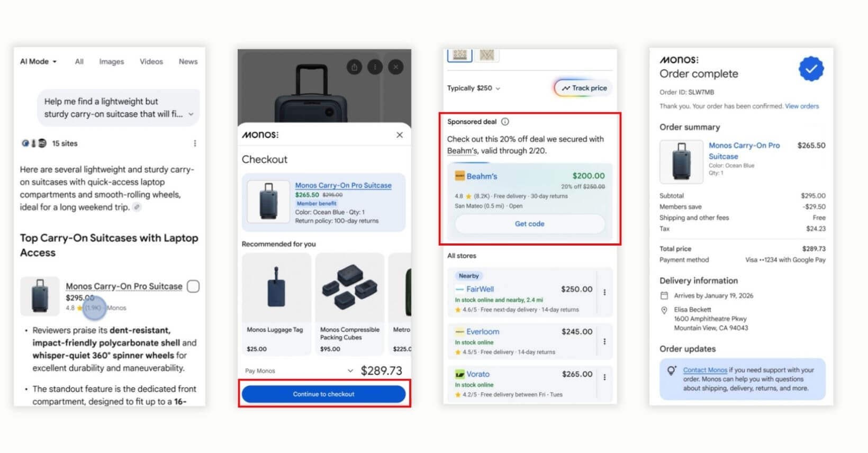
Task: Expand the Typically $250 price insights
Action: click(498, 88)
